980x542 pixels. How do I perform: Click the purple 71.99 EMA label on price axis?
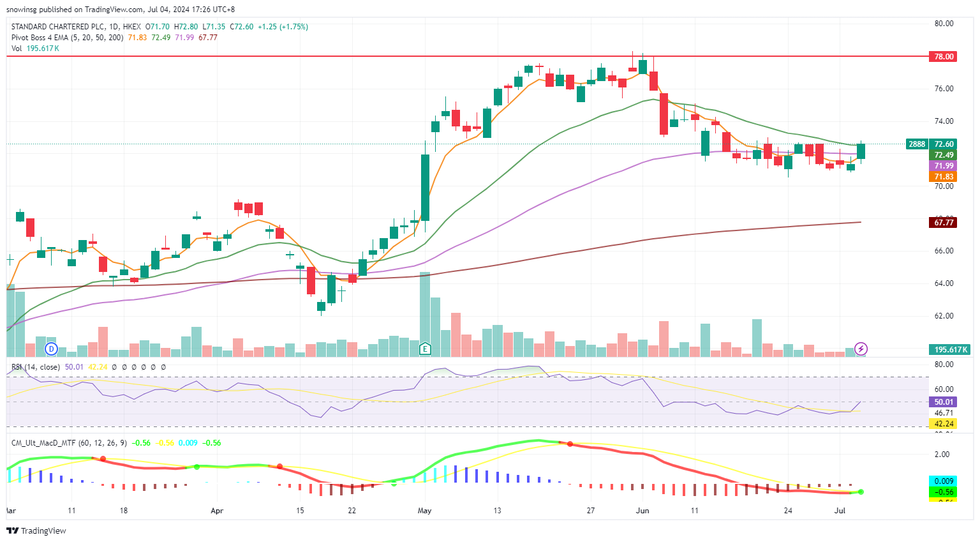(944, 166)
